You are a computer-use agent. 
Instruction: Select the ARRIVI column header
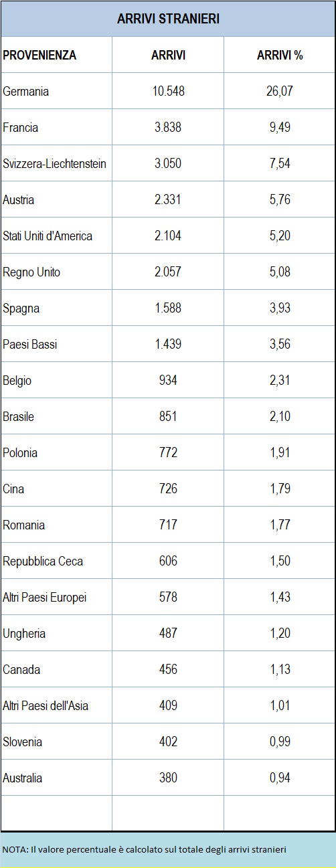pos(168,55)
